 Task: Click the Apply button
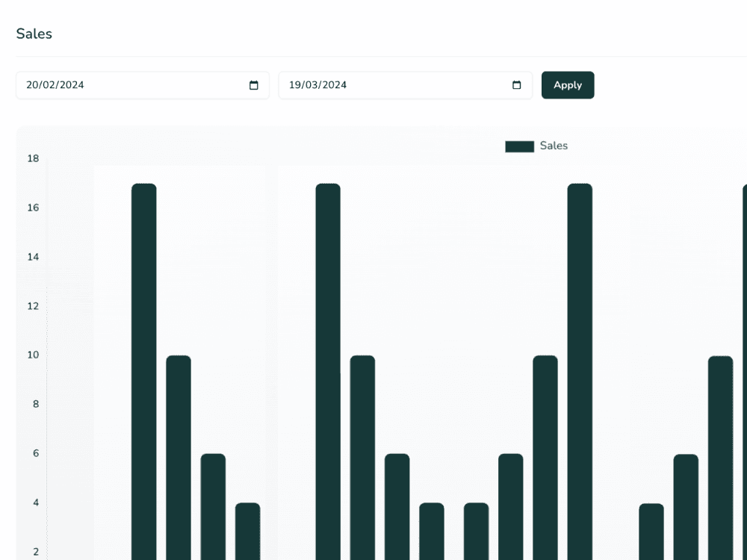coord(568,85)
